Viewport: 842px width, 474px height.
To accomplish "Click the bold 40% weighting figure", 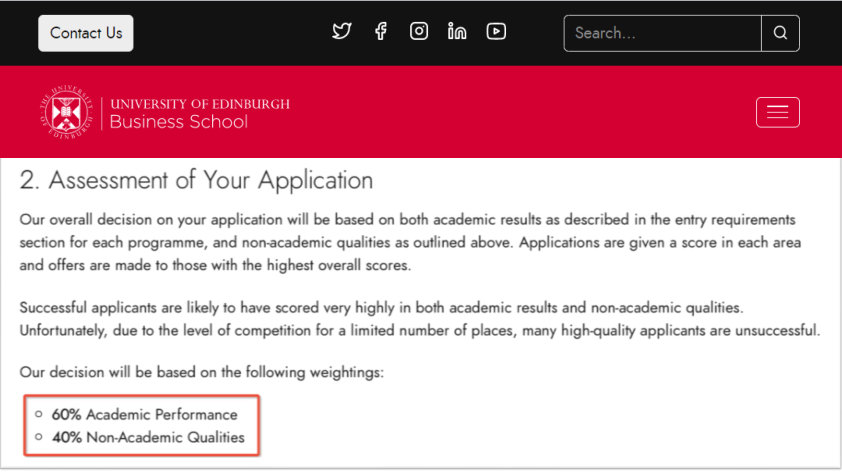I will pyautogui.click(x=67, y=437).
